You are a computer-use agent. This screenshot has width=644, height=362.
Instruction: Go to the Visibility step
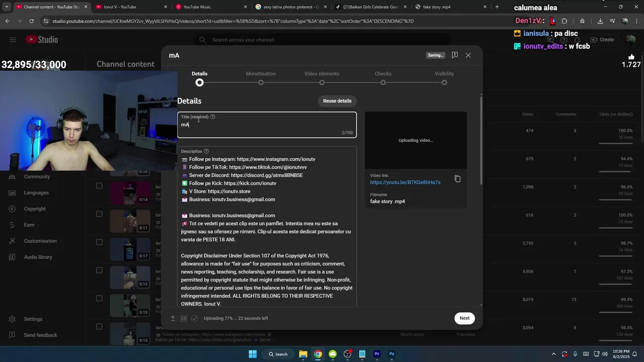444,78
